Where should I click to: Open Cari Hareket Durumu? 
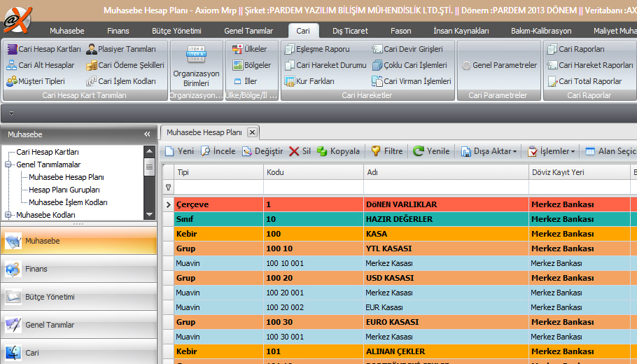point(325,65)
